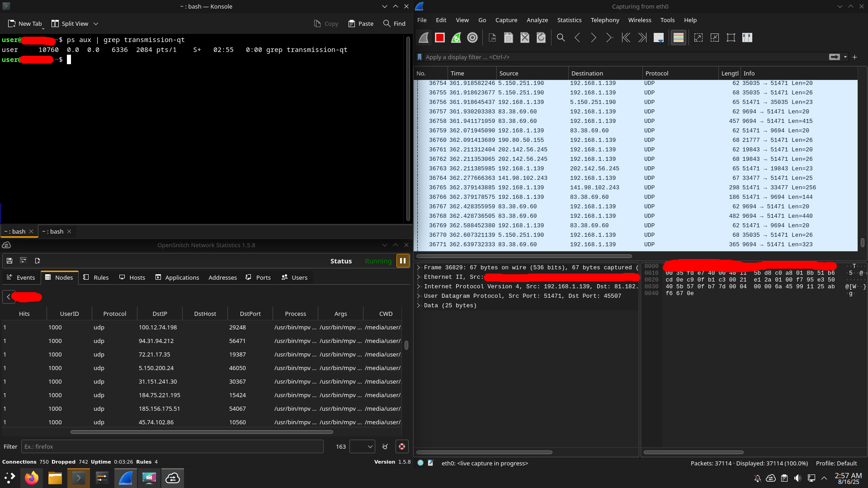Jump to the first packet

point(626,38)
